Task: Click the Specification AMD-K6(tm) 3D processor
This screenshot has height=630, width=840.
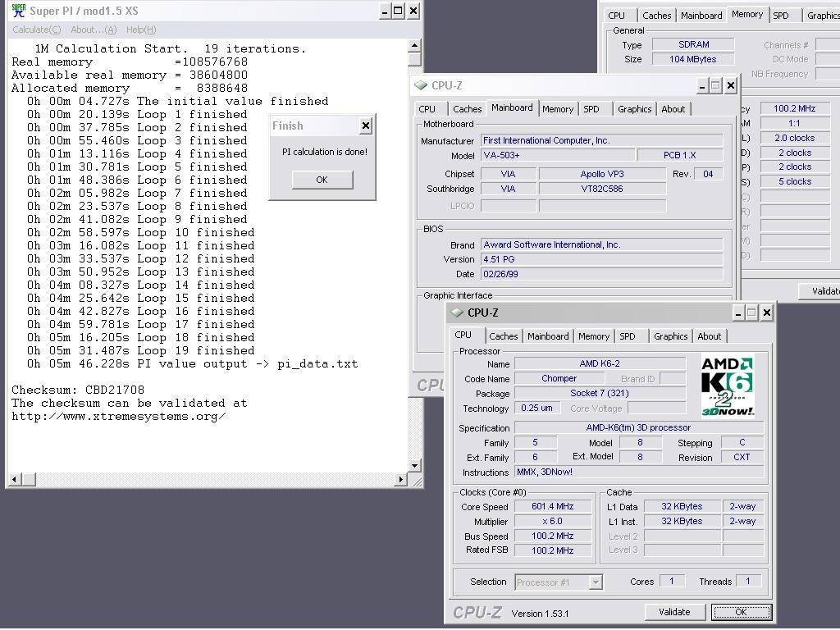Action: [x=639, y=427]
